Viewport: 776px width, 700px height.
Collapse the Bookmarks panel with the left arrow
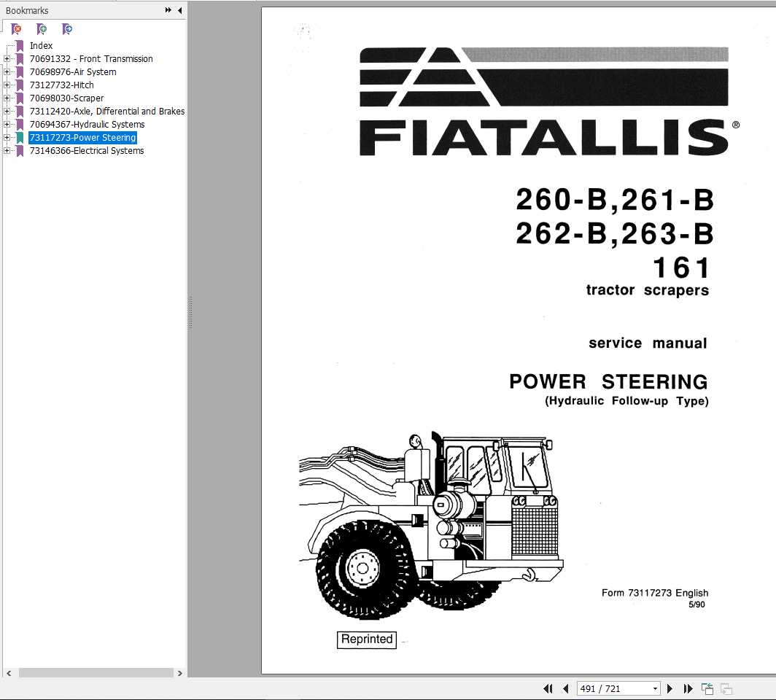179,10
